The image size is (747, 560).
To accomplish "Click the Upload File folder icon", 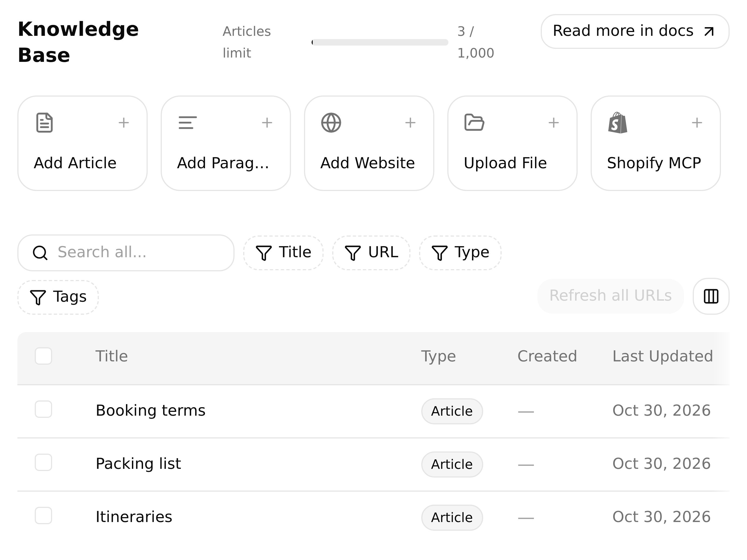I will pos(474,122).
